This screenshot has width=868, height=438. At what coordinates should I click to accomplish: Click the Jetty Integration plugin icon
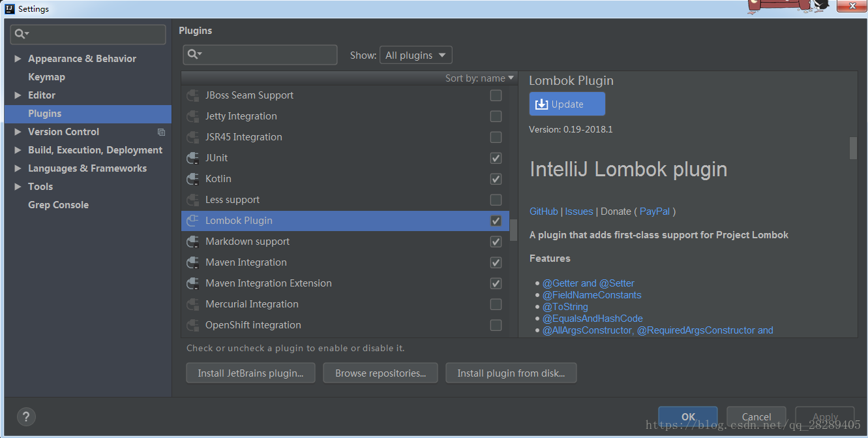(192, 116)
